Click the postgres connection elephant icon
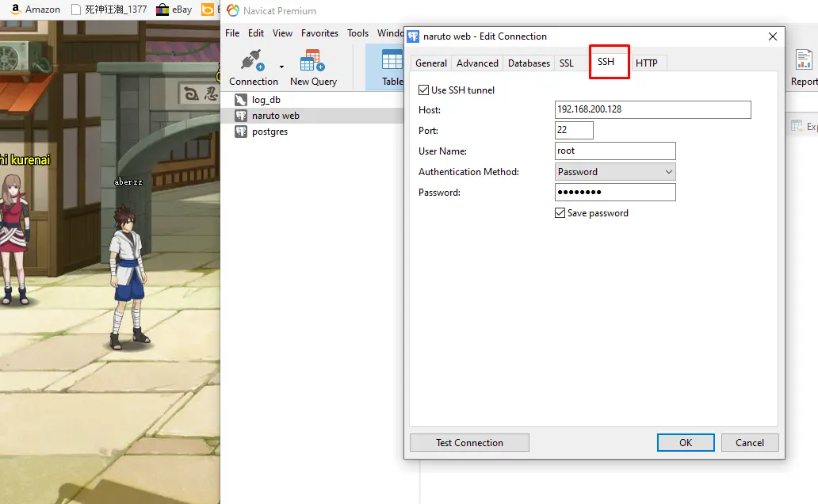This screenshot has height=504, width=818. 240,132
